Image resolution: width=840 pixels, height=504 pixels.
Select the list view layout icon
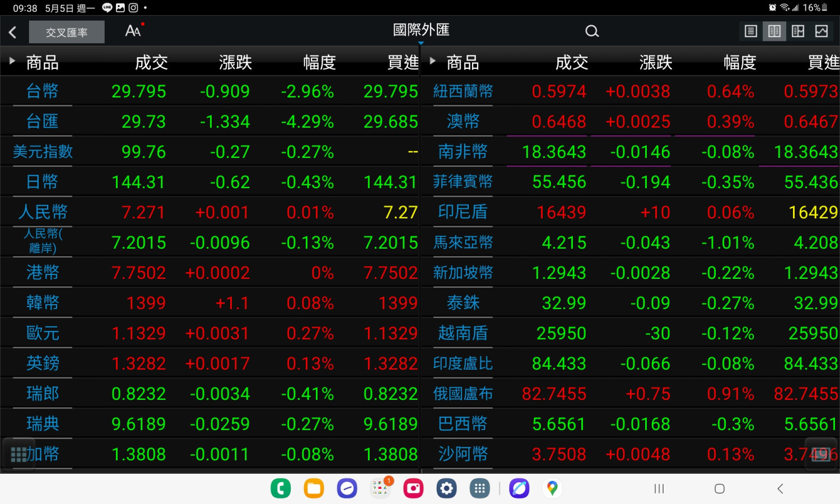coord(750,31)
